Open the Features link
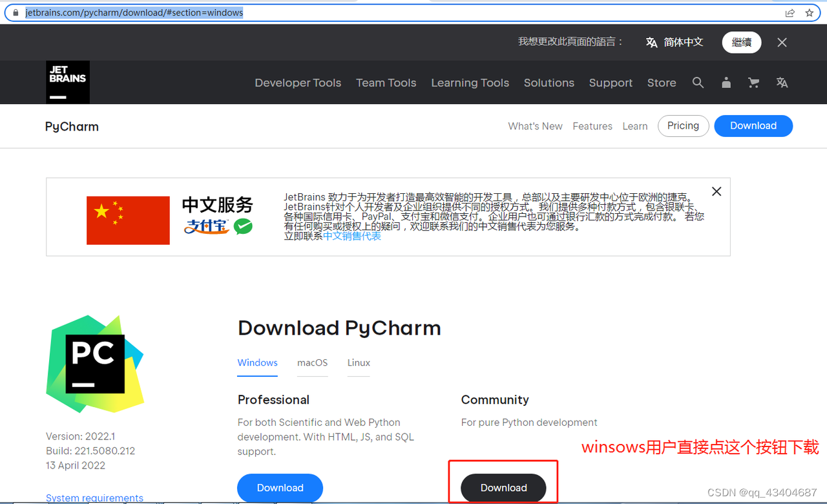Viewport: 827px width, 504px height. coord(592,126)
